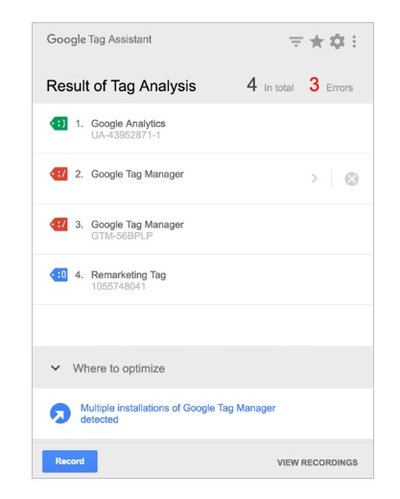This screenshot has width=400, height=499.
Task: Click the blue Remarketing Tag icon
Action: coord(59,275)
